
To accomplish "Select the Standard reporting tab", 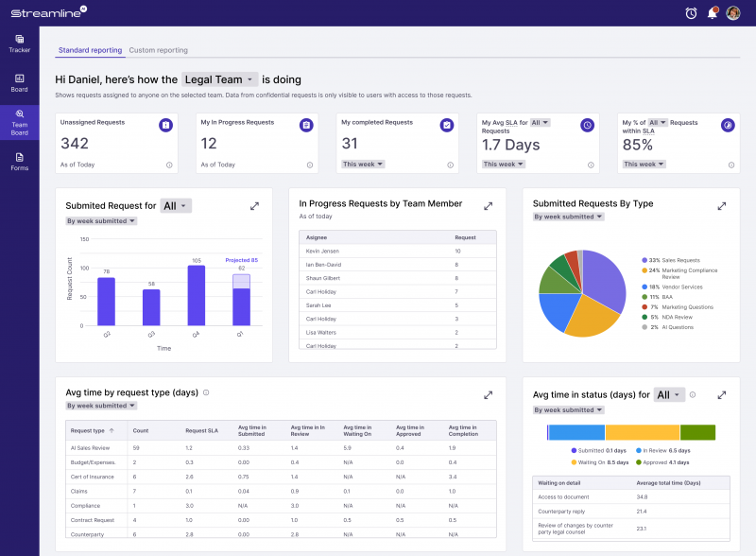I will [90, 50].
